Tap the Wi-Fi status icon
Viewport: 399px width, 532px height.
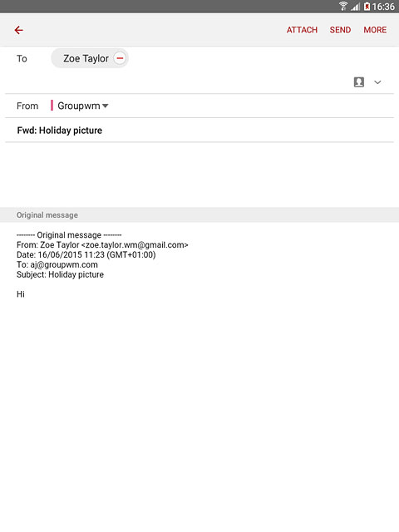(343, 6)
